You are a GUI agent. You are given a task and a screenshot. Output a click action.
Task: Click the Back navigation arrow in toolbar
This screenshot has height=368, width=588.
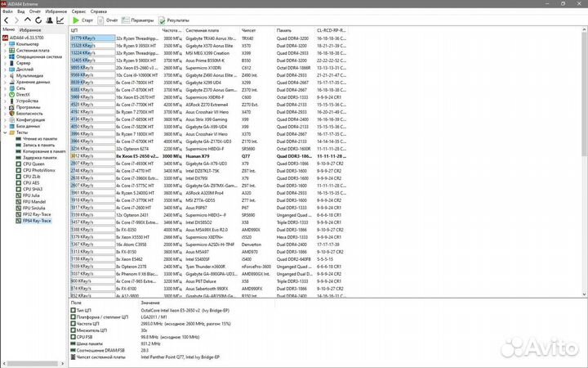[x=7, y=20]
